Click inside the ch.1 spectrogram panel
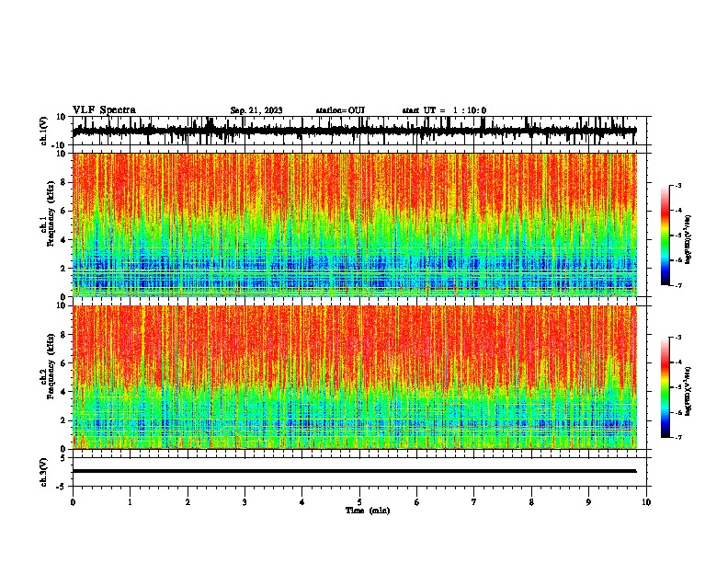This screenshot has height=563, width=728. 355,224
